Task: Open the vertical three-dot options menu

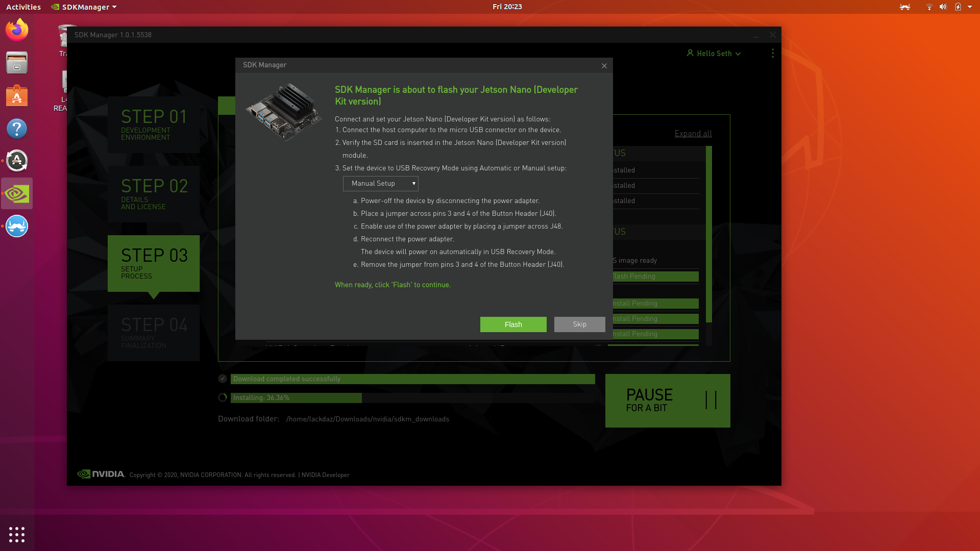Action: (772, 53)
